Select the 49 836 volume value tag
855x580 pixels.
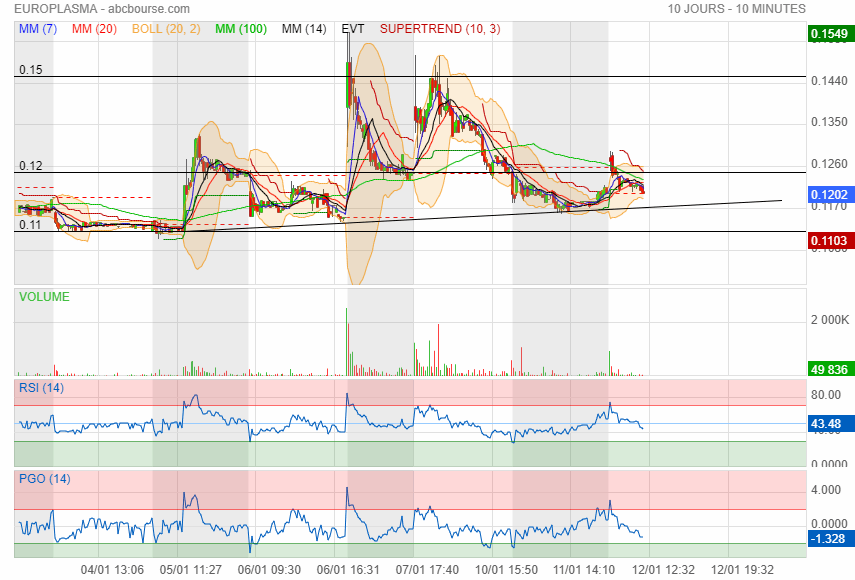[x=829, y=369]
